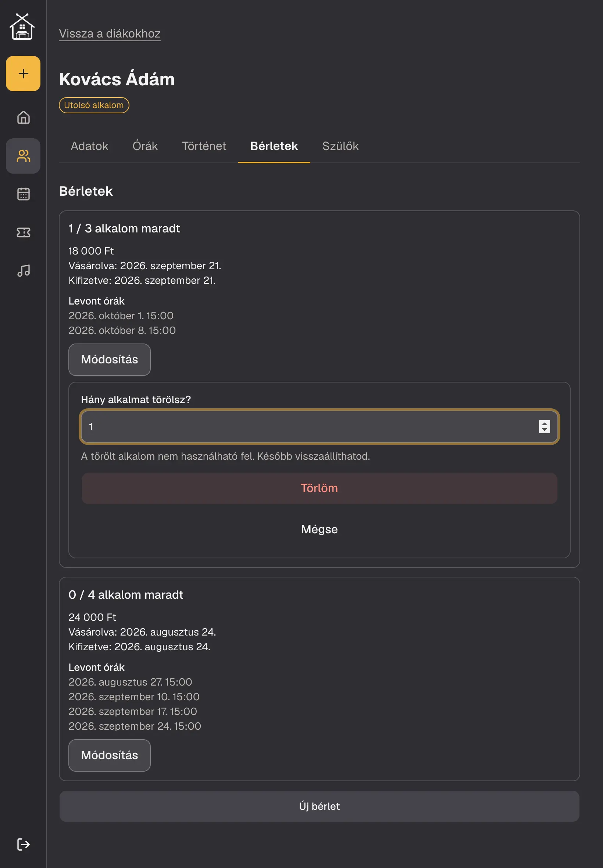The width and height of the screenshot is (603, 868).
Task: Click the 18 000 Ft price
Action: click(91, 251)
